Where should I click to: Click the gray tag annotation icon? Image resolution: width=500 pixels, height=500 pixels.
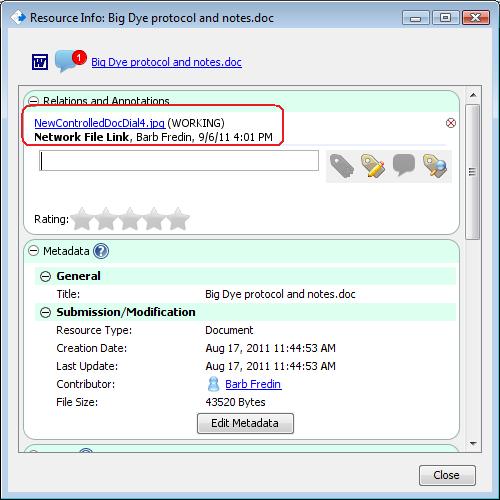click(342, 165)
